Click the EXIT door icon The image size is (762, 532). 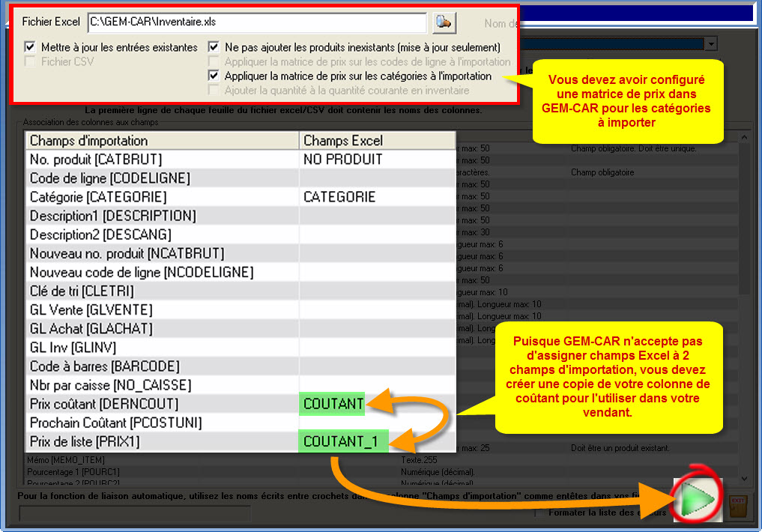738,507
